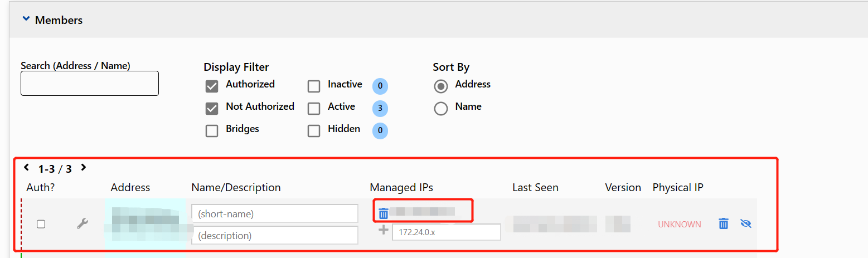Click the short-name input field
Viewport: 868px width, 258px height.
(274, 213)
